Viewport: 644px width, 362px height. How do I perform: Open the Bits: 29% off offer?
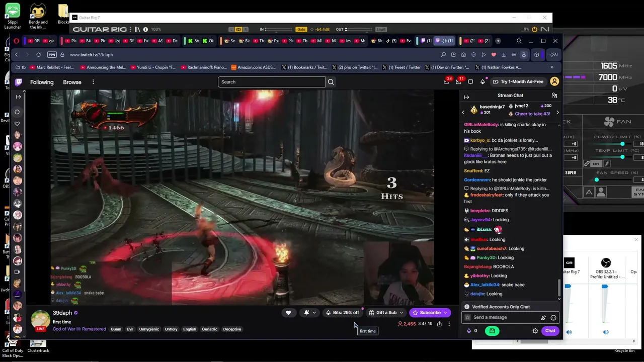[343, 313]
